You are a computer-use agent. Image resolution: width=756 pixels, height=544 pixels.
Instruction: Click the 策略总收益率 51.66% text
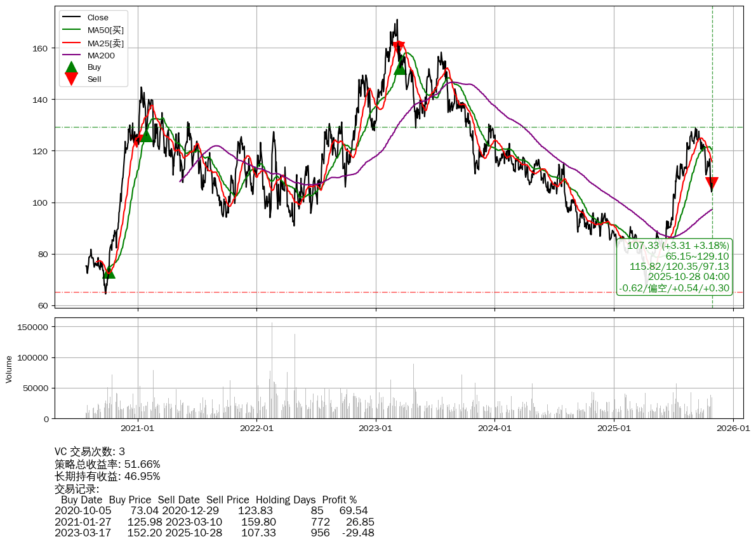point(107,464)
